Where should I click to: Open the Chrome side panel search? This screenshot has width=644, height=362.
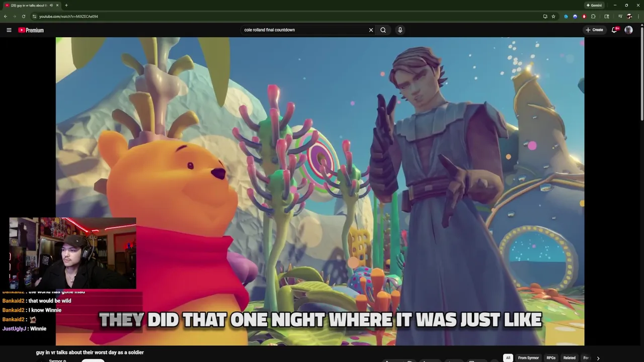607,16
